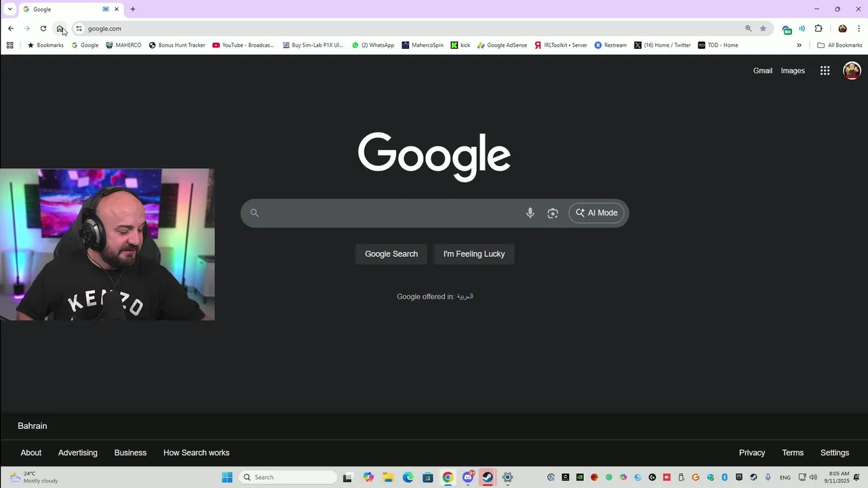Open the Bonus Hunt Tracker bookmark
This screenshot has height=488, width=868.
coord(177,45)
